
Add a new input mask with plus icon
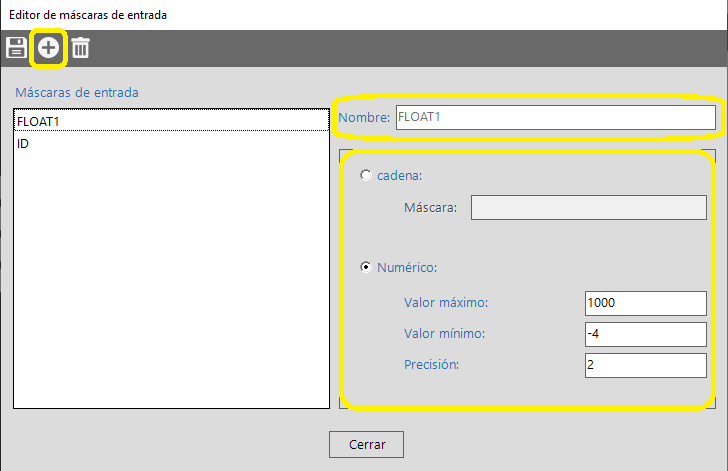(48, 47)
